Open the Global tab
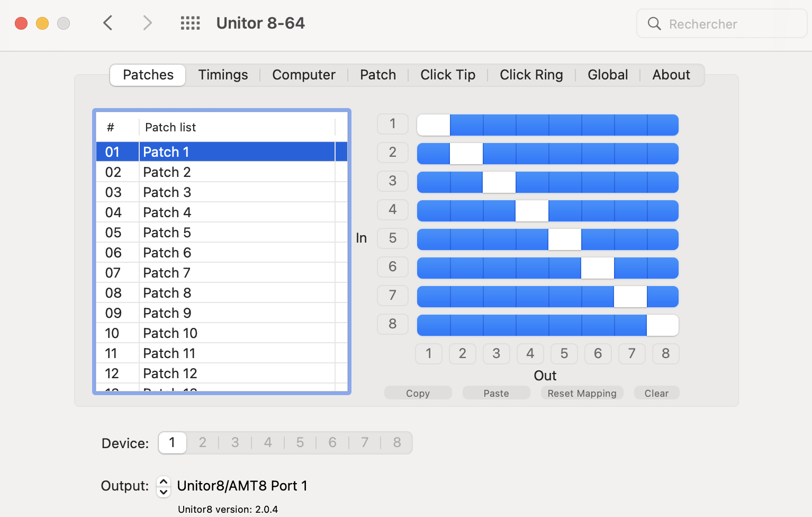This screenshot has width=812, height=517. (607, 75)
